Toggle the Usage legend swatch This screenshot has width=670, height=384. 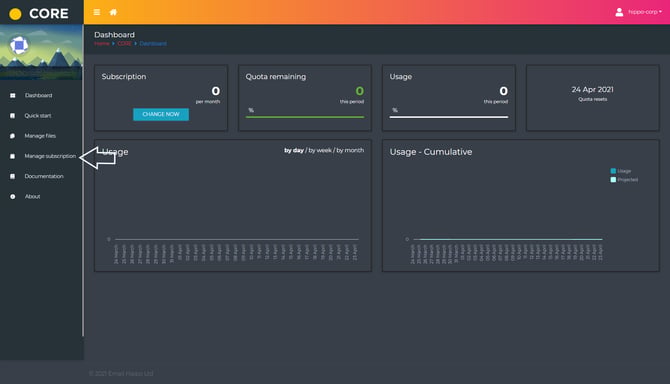pos(613,171)
